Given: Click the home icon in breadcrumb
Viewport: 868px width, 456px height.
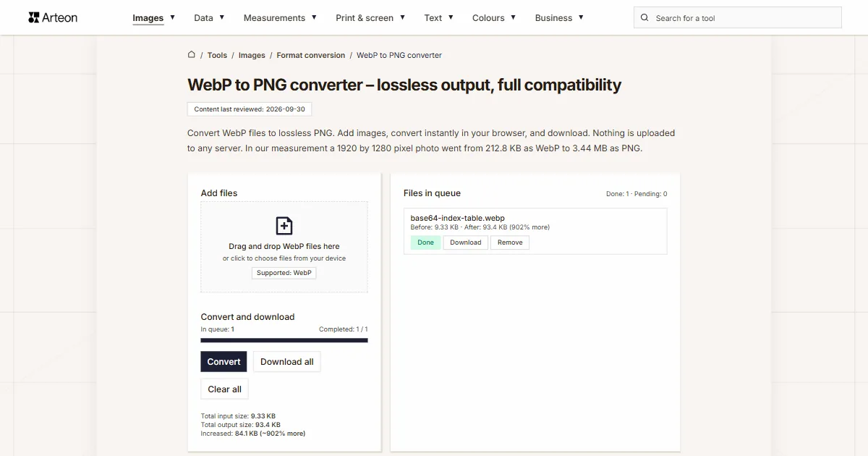Looking at the screenshot, I should tap(192, 54).
